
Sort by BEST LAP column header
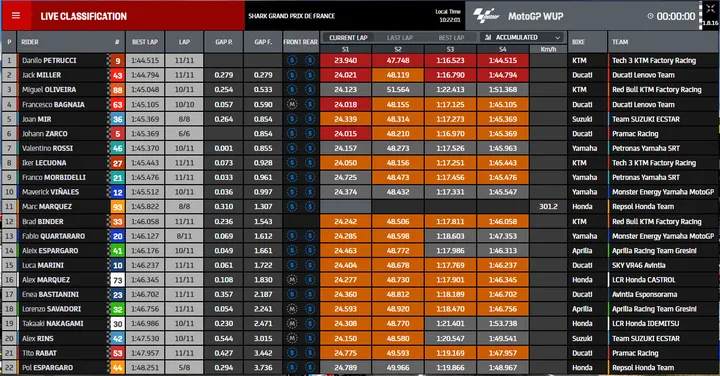[145, 42]
